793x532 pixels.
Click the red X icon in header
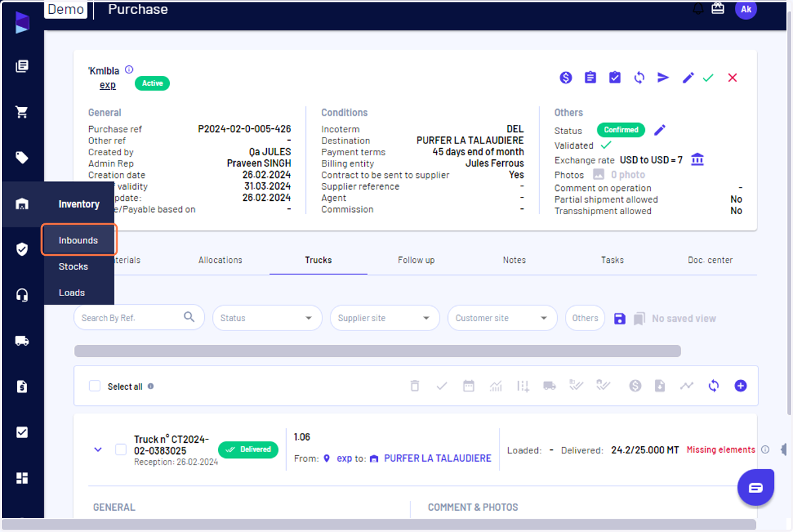(732, 77)
